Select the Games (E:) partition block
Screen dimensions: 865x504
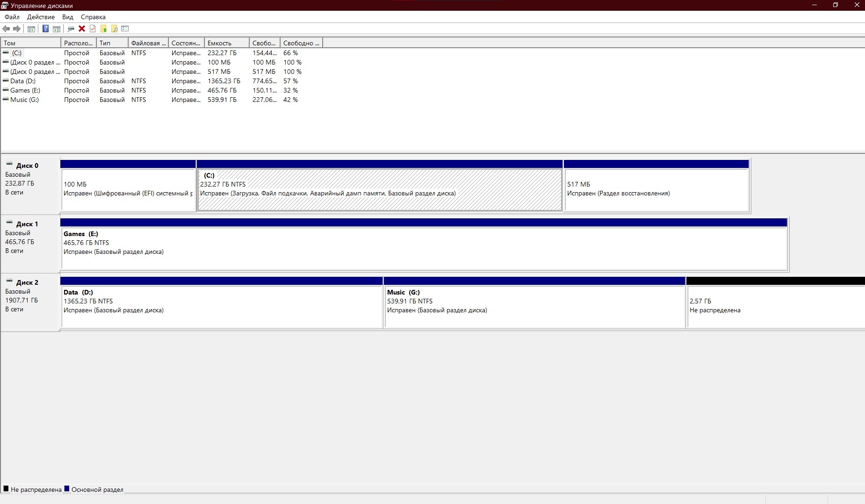point(424,245)
